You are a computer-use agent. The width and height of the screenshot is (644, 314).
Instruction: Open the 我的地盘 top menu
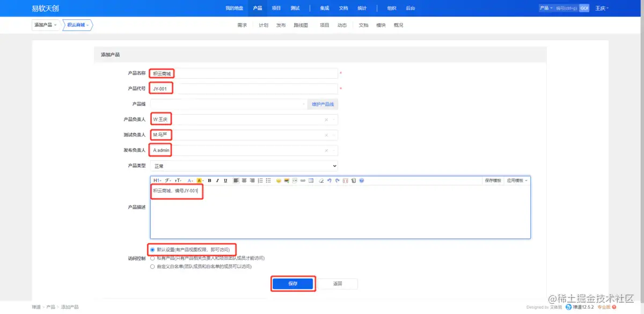point(234,8)
